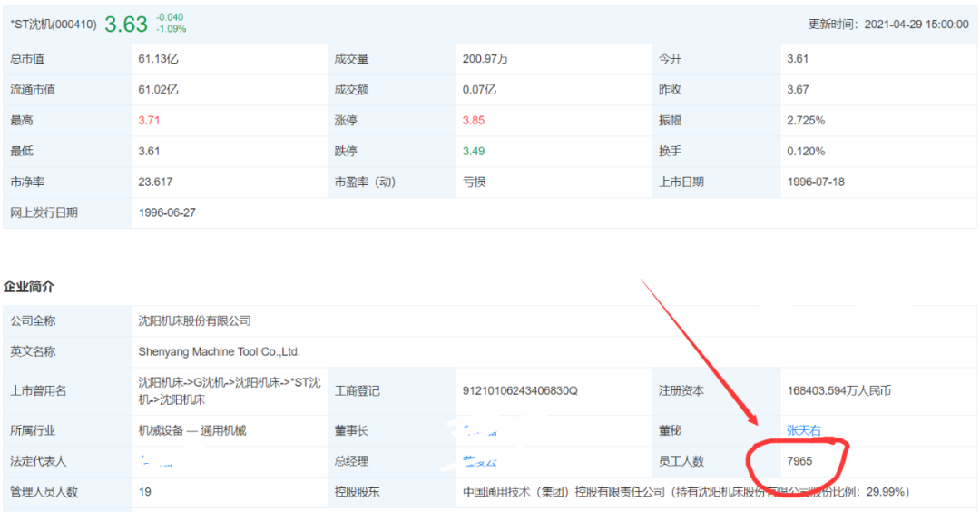Open the 张天右 board secretary link

tap(804, 430)
